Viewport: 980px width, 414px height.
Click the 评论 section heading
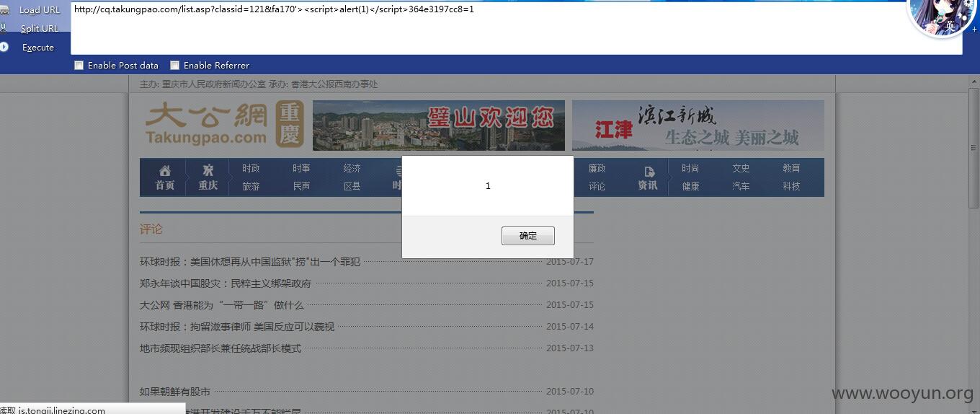[x=151, y=229]
